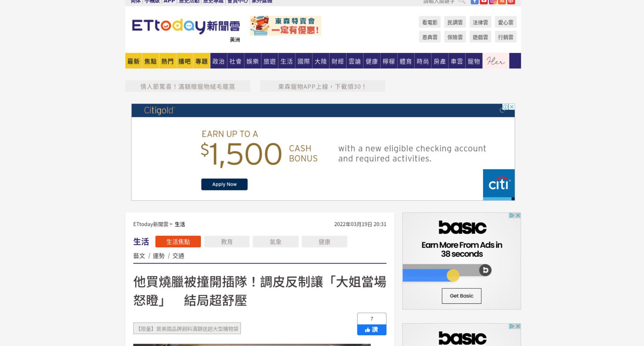
Task: Open 情人節驚喜 pet promo link
Action: [x=188, y=86]
